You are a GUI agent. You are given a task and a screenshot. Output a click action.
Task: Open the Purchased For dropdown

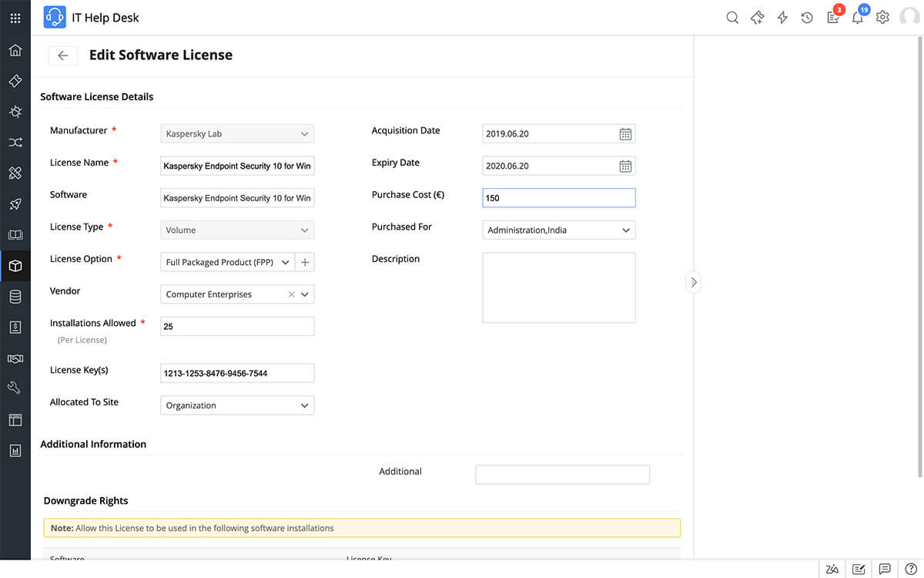pyautogui.click(x=625, y=230)
